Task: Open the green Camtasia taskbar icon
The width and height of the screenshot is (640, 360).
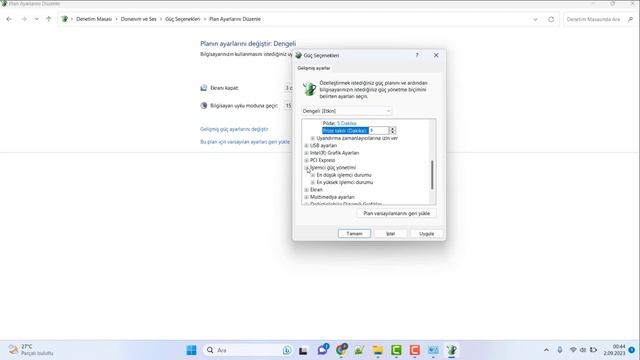Action: (396, 350)
